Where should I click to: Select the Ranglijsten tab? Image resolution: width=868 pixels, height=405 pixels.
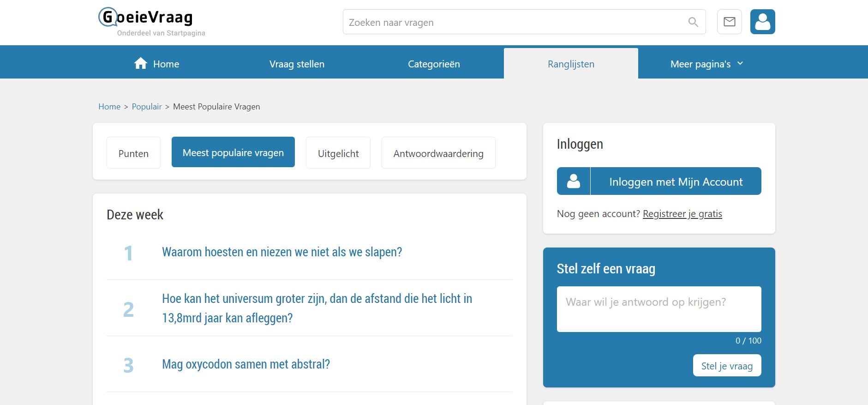point(571,64)
